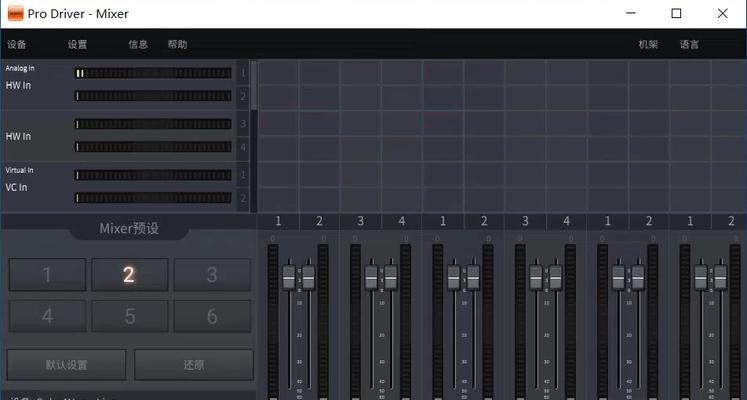Click the VC In label

[16, 187]
